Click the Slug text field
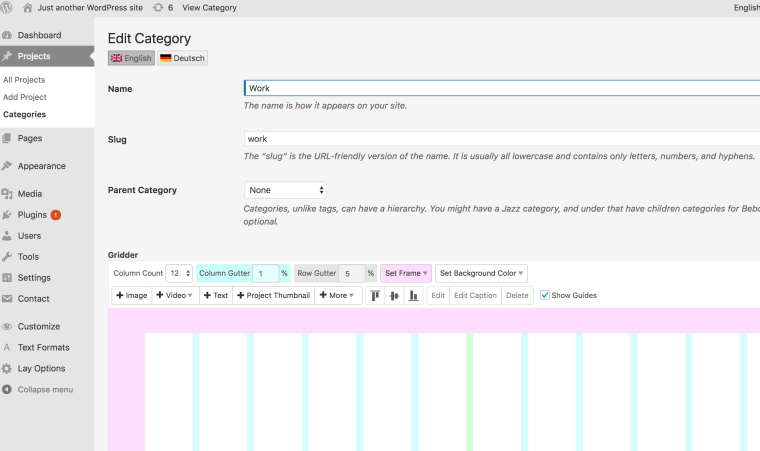 (x=500, y=139)
